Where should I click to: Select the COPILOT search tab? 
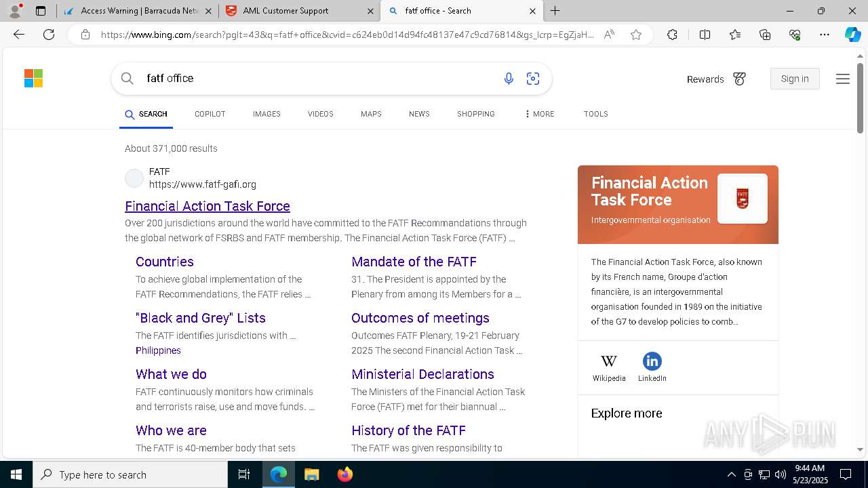(x=210, y=114)
